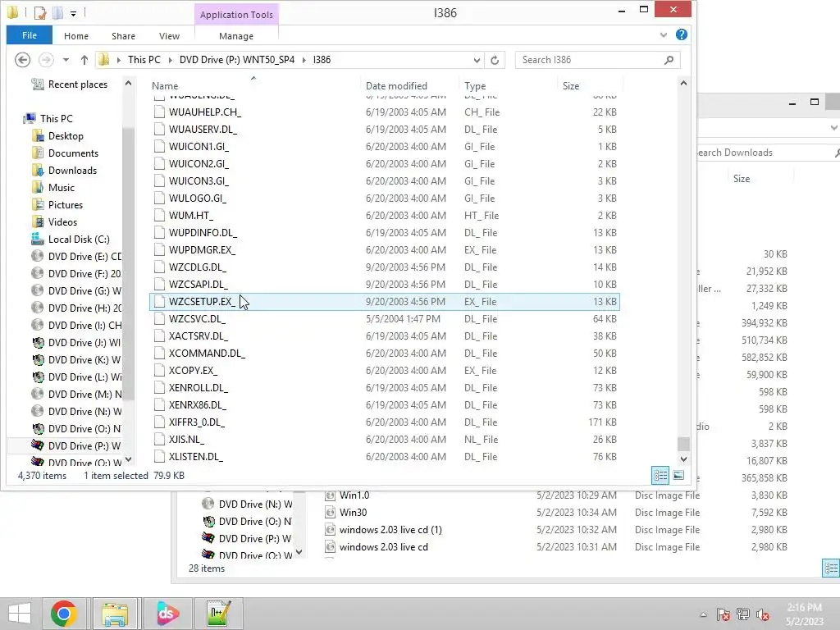Screen dimensions: 840x630
Task: Click I386 in the address breadcrumb
Action: (322, 60)
